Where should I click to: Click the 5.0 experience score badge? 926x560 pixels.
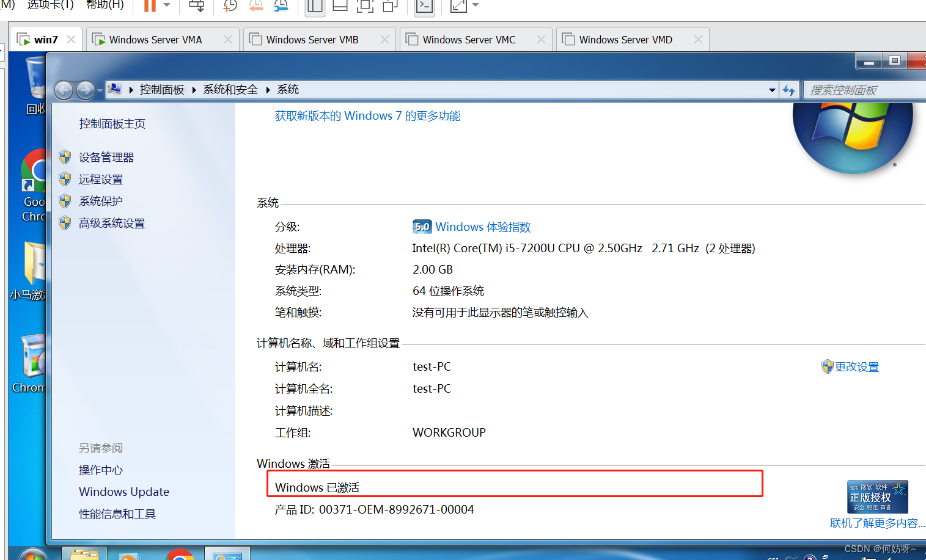422,227
